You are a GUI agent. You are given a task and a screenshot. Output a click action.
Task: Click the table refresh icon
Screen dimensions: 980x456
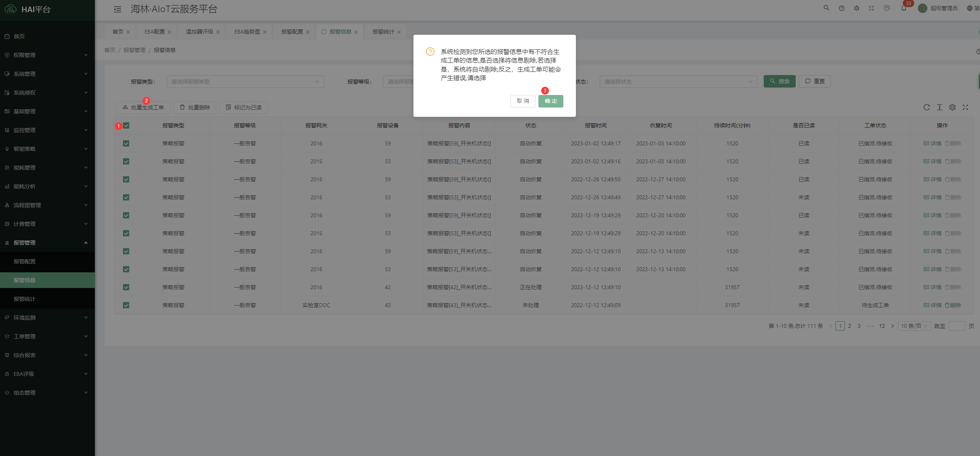(927, 107)
